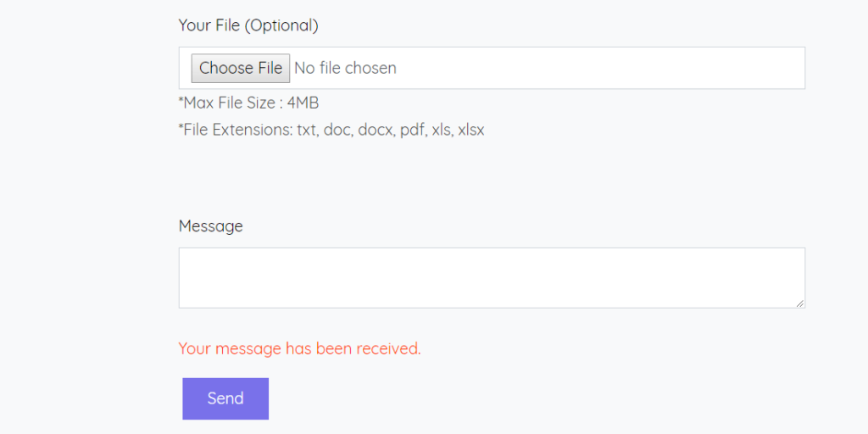Screen dimensions: 868x434
Task: Click the empty area of the file upload box
Action: pos(601,68)
